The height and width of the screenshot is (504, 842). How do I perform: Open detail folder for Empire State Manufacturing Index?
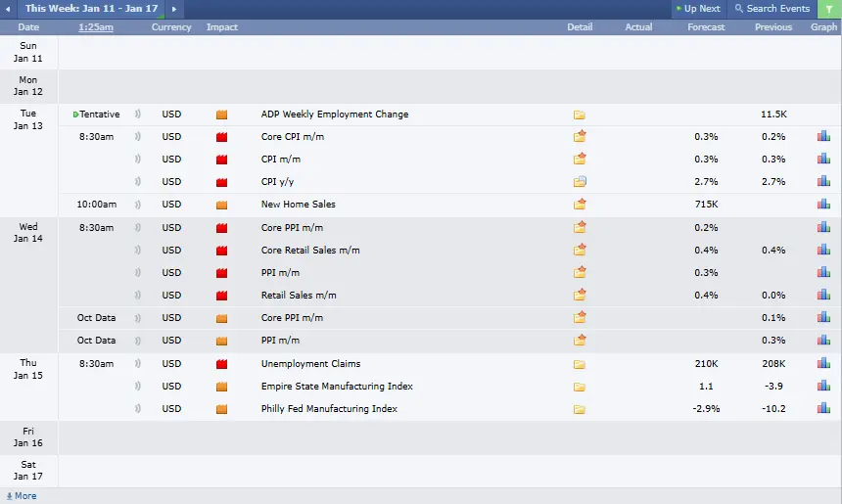580,387
